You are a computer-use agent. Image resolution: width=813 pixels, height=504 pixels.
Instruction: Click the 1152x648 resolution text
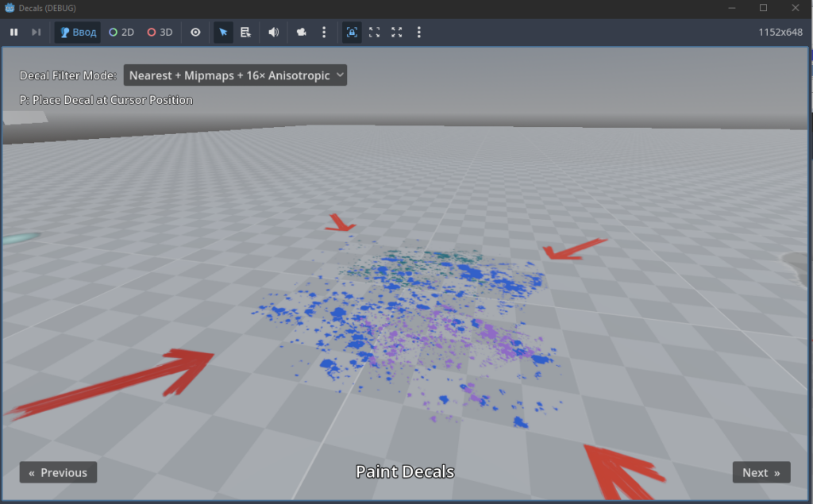pos(780,33)
